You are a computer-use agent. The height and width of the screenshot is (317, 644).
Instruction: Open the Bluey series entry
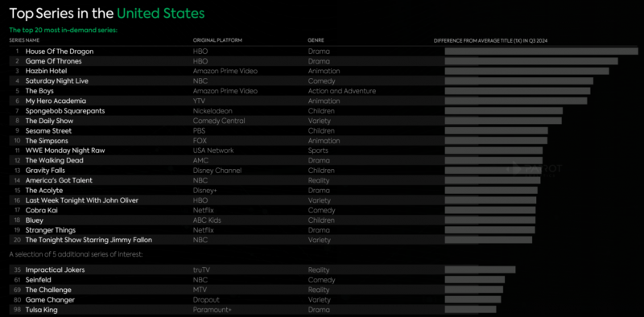(x=34, y=220)
